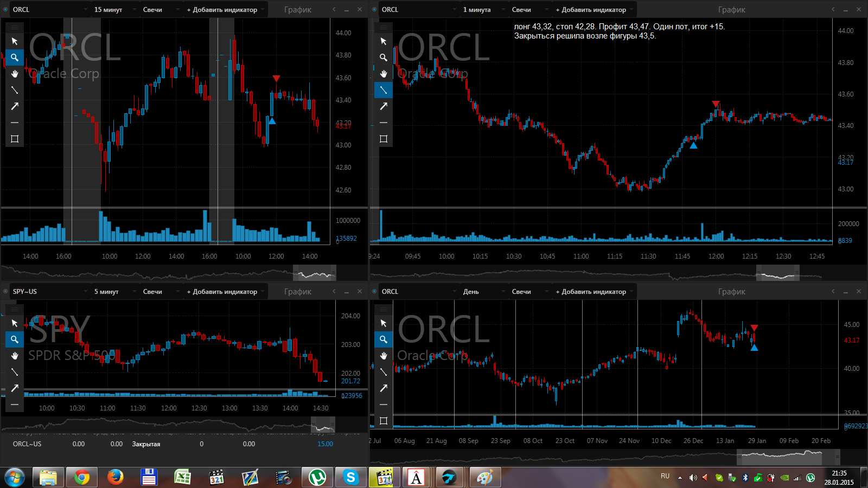Screen dimensions: 868x488
Task: Open Excel from taskbar
Action: 182,478
